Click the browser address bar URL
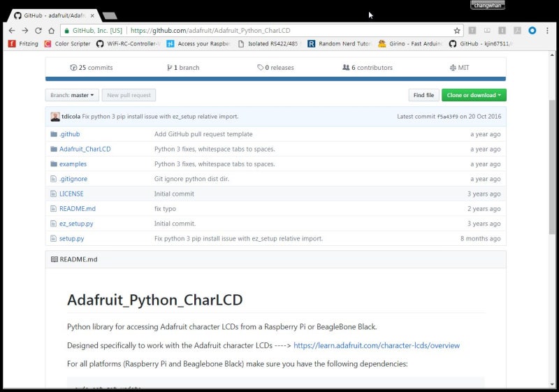This screenshot has width=559, height=392. pyautogui.click(x=210, y=31)
